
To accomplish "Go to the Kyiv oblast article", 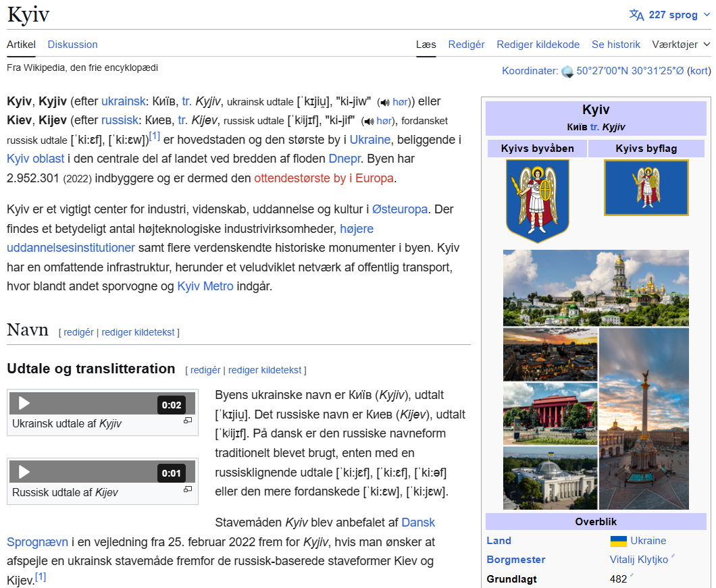I will click(x=36, y=159).
